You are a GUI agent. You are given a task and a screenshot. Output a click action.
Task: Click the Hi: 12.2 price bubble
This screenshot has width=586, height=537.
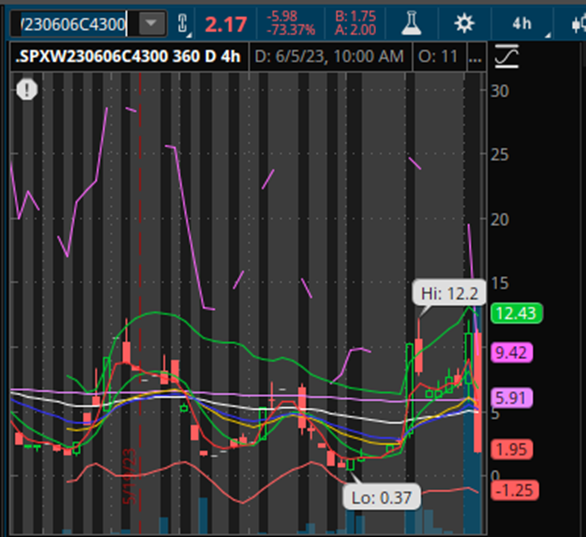click(449, 293)
